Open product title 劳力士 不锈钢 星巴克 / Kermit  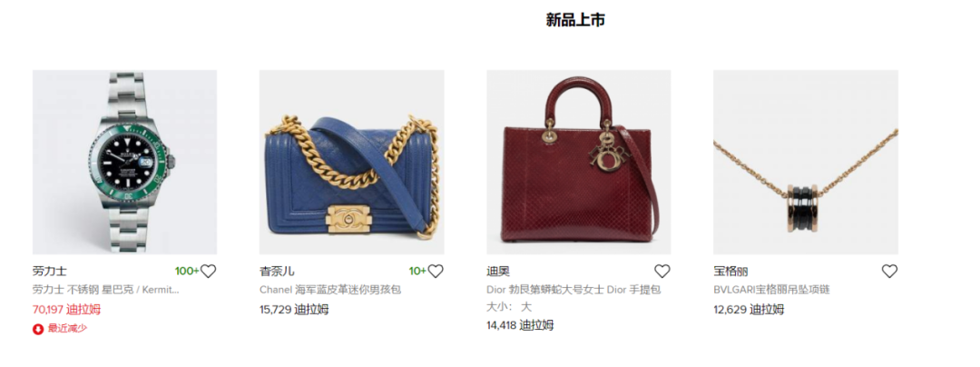click(106, 290)
